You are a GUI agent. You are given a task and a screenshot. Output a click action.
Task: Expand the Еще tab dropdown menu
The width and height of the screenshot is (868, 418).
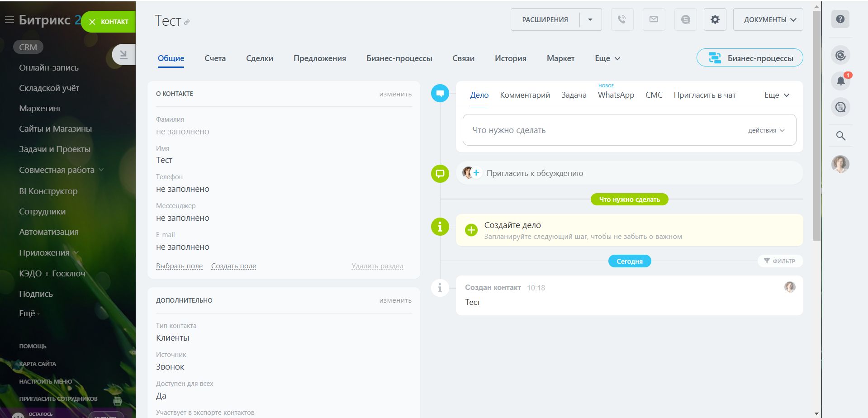click(x=607, y=58)
